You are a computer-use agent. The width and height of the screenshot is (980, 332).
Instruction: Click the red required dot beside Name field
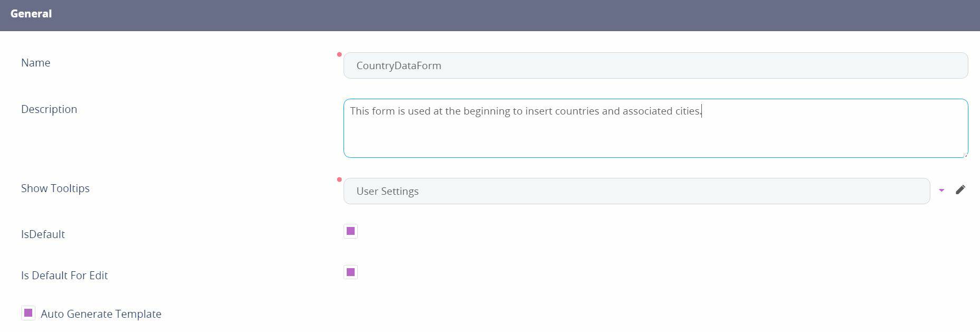[339, 54]
